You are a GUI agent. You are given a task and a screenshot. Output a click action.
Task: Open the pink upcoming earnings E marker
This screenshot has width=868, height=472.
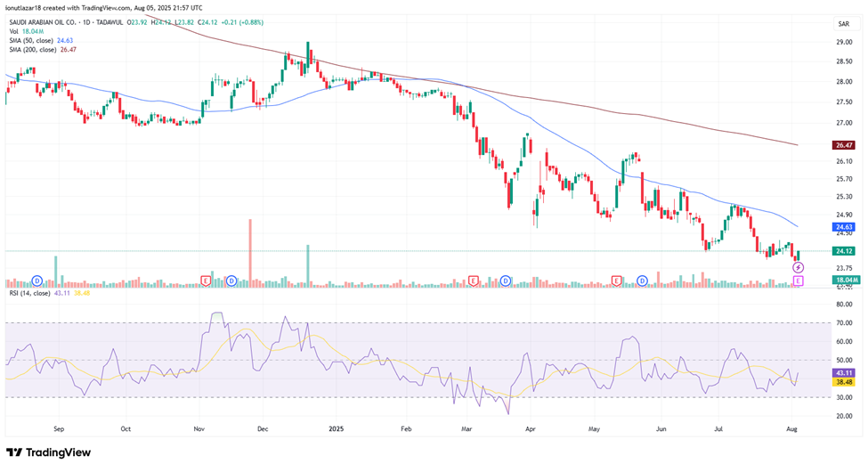[798, 281]
